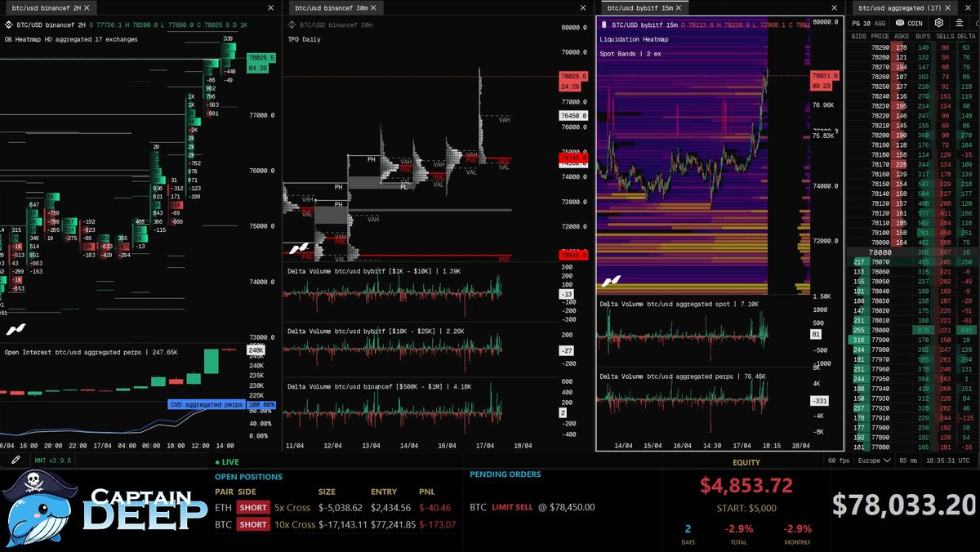
Task: Click the 78080 mid price row
Action: [x=913, y=252]
